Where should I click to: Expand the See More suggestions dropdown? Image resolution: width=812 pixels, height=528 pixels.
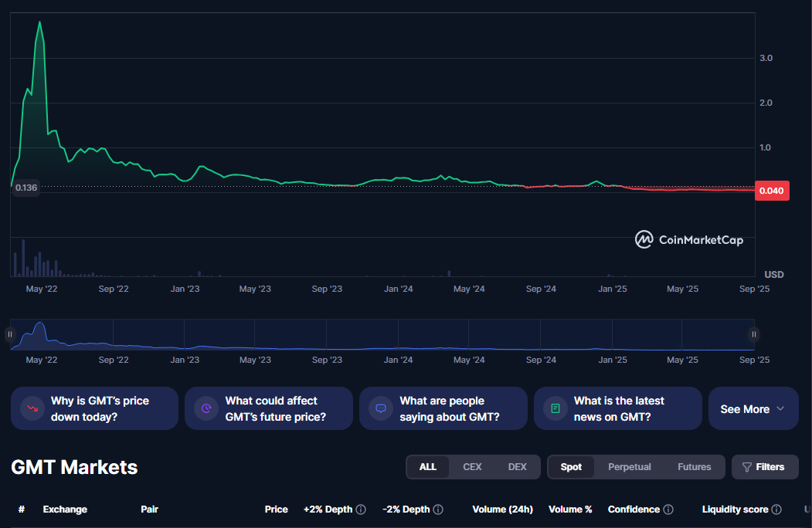(753, 408)
